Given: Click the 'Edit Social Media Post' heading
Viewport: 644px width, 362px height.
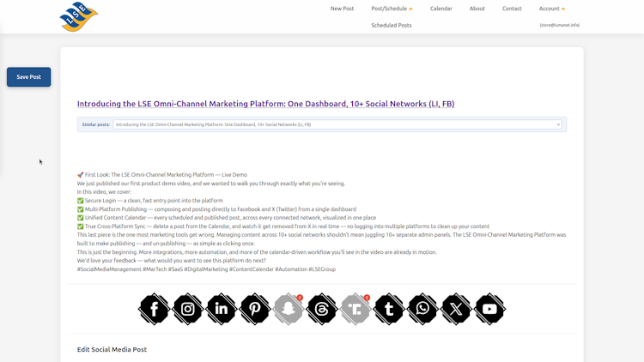Looking at the screenshot, I should [x=112, y=350].
